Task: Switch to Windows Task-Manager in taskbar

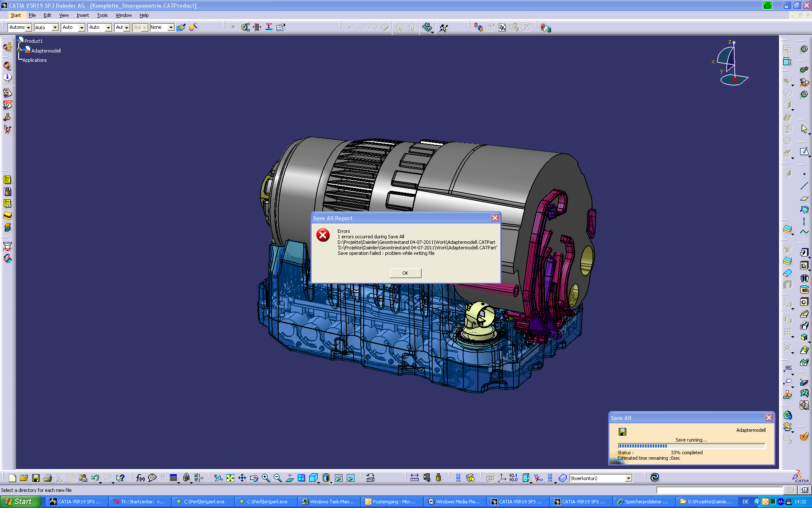Action: point(328,502)
